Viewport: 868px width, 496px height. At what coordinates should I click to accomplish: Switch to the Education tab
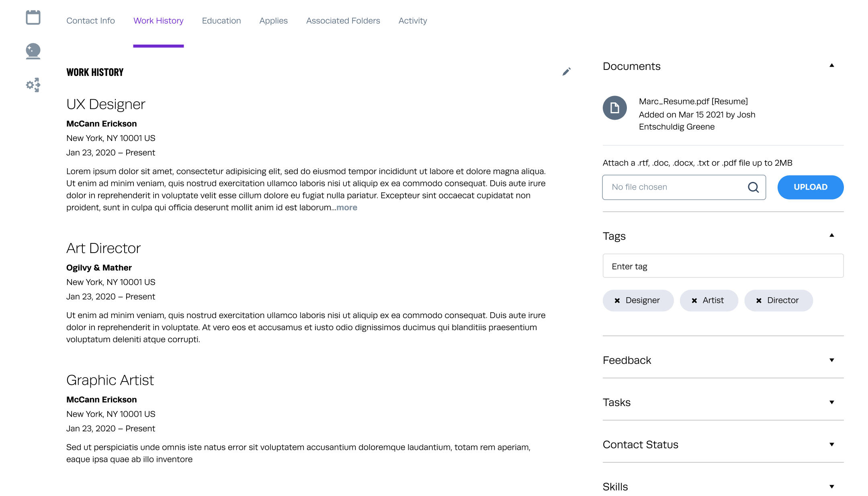point(221,21)
